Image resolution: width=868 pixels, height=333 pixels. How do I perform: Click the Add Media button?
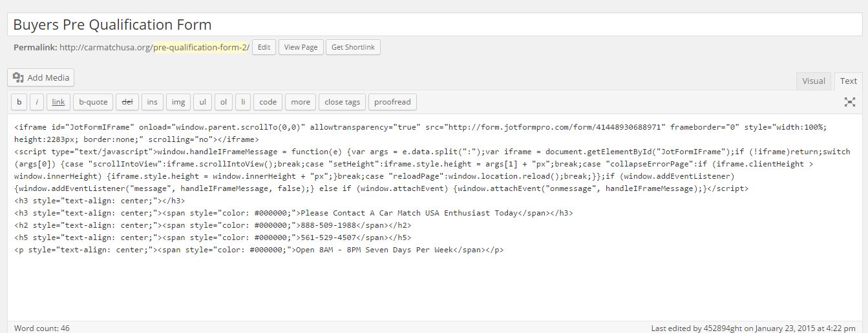[x=41, y=77]
